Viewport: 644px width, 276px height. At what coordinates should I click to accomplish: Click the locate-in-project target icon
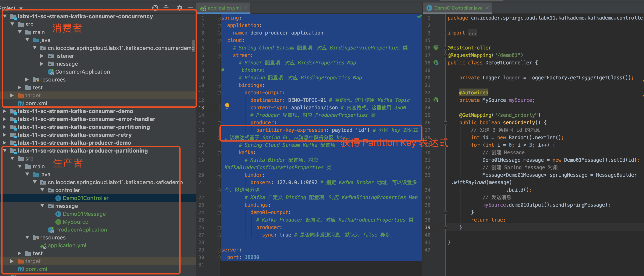click(155, 7)
